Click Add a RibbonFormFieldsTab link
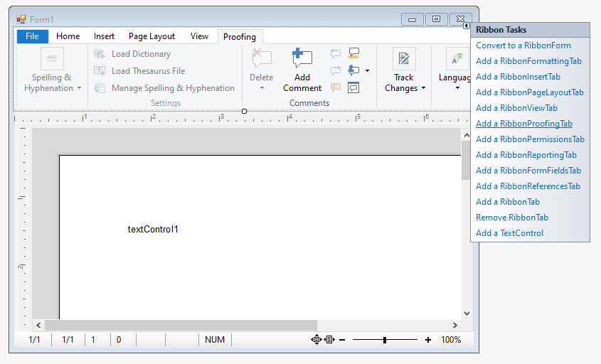Image resolution: width=601 pixels, height=364 pixels. (528, 171)
